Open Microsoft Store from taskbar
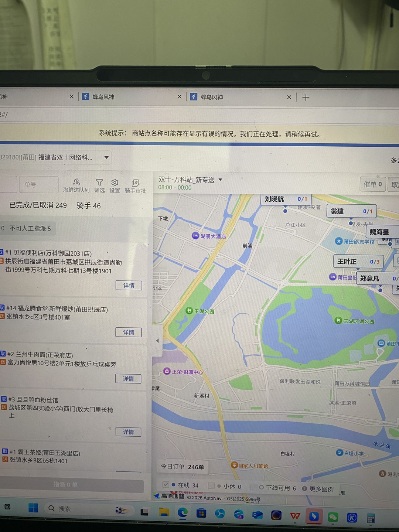The width and height of the screenshot is (399, 532). pyautogui.click(x=201, y=513)
